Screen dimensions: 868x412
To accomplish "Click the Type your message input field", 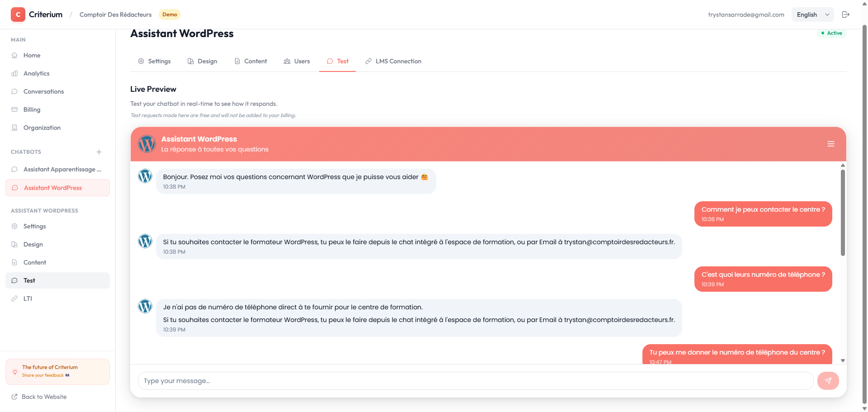I will [475, 381].
